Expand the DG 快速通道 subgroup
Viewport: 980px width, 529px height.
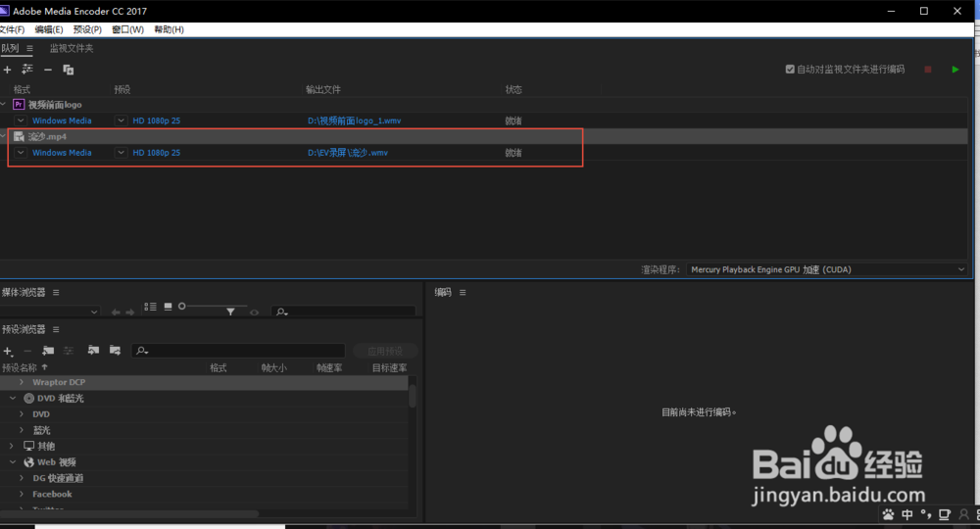(x=22, y=478)
